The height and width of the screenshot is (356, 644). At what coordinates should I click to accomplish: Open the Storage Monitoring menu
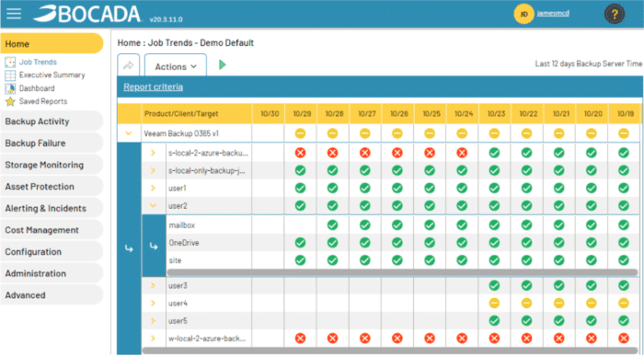point(52,165)
